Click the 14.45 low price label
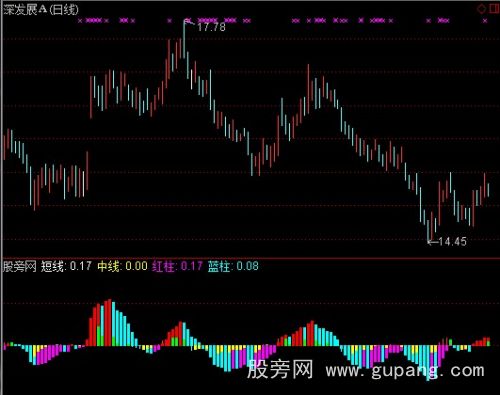This screenshot has width=500, height=395. [x=452, y=241]
